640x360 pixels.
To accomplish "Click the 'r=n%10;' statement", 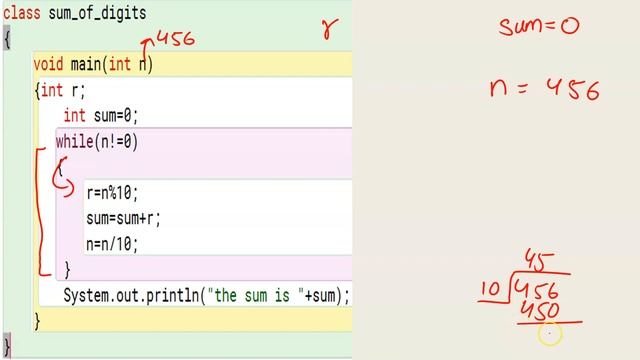I will [112, 193].
